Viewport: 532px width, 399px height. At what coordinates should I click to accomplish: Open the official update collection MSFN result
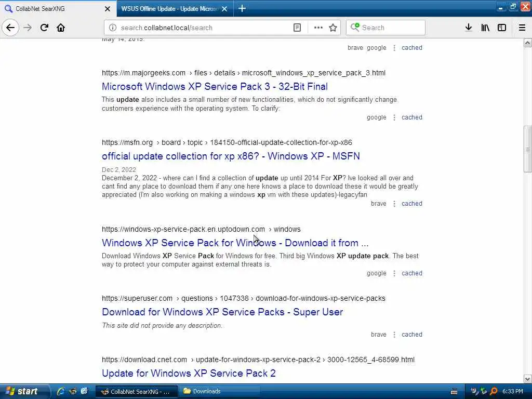coord(231,156)
